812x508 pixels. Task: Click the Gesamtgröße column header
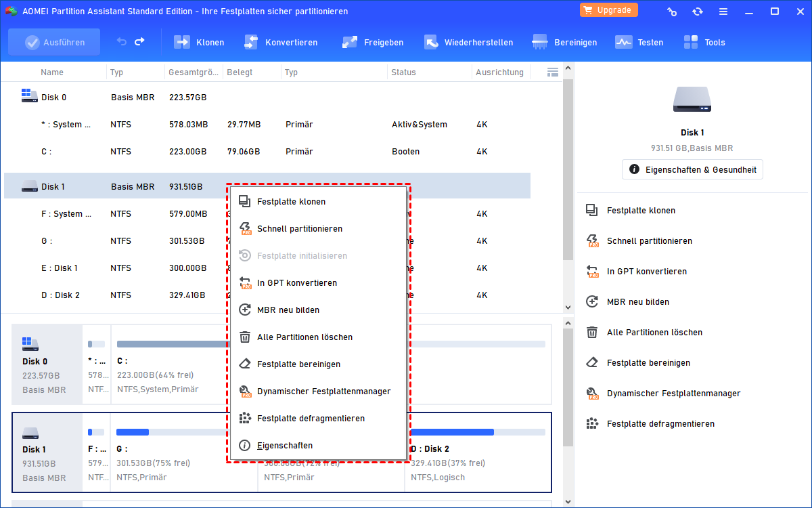pos(194,72)
